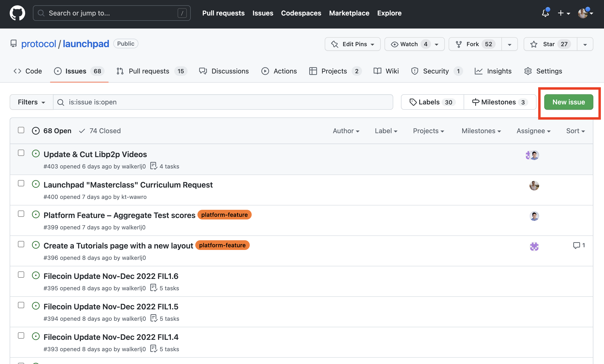Click the tasklist icon on issue #395
The width and height of the screenshot is (604, 364).
pyautogui.click(x=154, y=288)
